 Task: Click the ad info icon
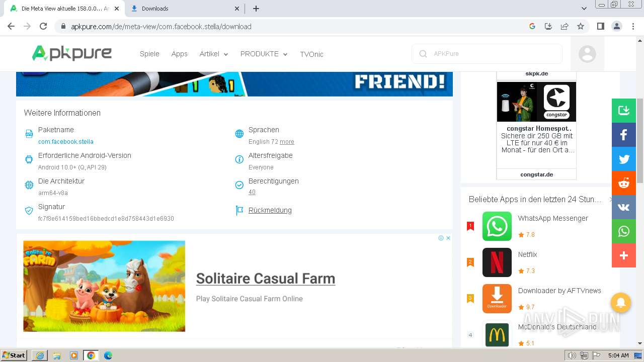coord(441,238)
